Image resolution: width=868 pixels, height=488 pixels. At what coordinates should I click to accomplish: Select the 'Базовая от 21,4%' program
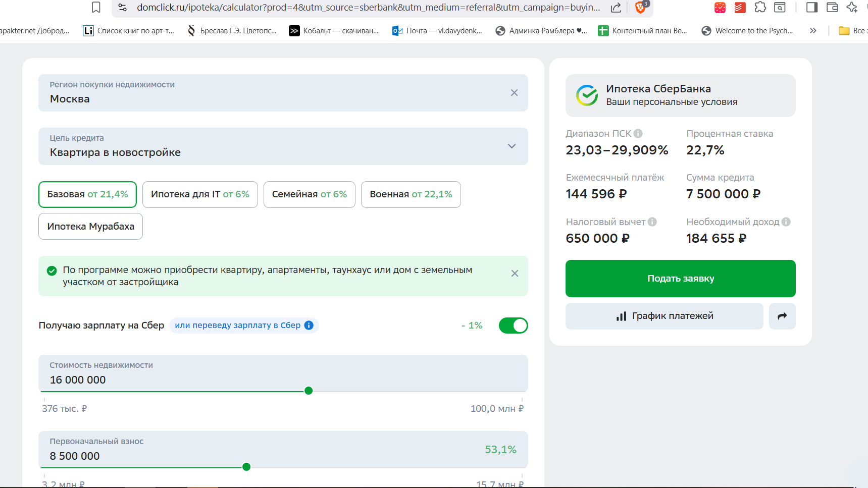tap(87, 194)
